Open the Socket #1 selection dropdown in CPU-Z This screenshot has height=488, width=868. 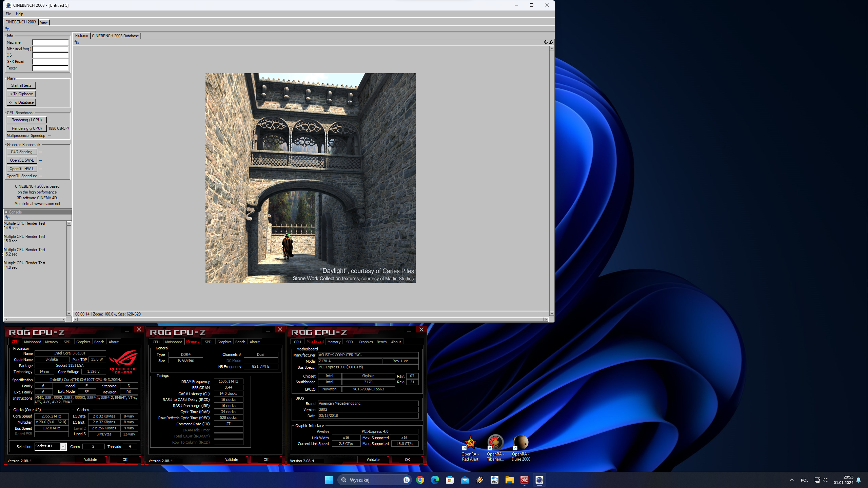point(63,447)
